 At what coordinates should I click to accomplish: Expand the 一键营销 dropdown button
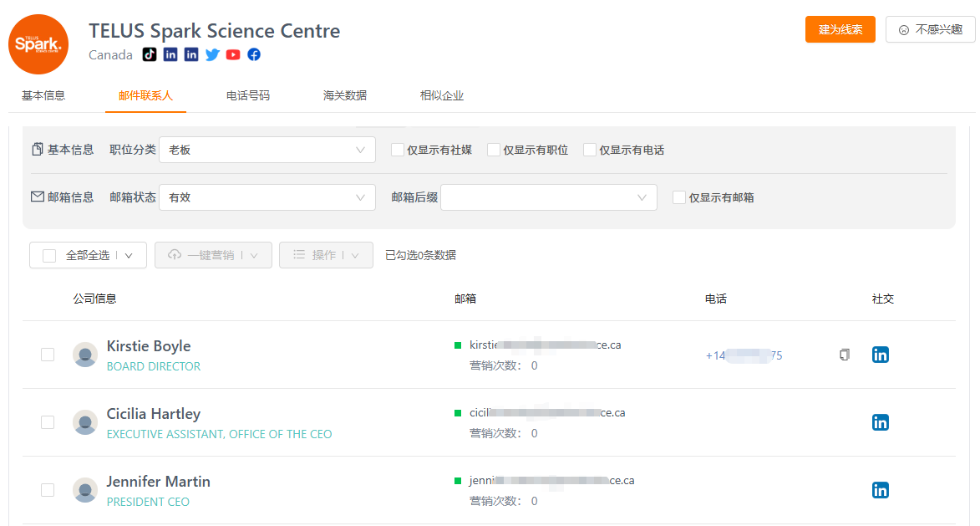click(x=213, y=255)
